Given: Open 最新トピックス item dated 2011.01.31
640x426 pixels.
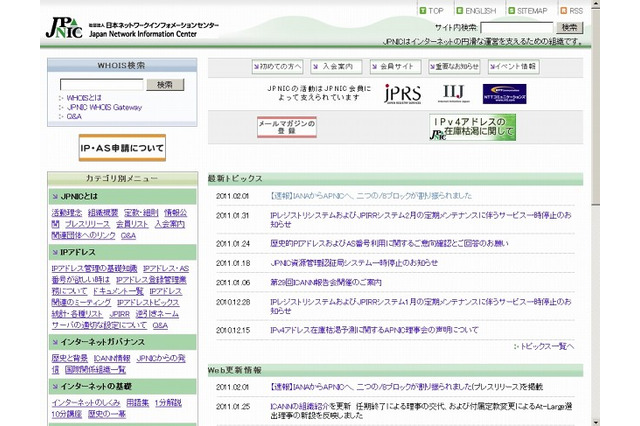Looking at the screenshot, I should pos(421,220).
